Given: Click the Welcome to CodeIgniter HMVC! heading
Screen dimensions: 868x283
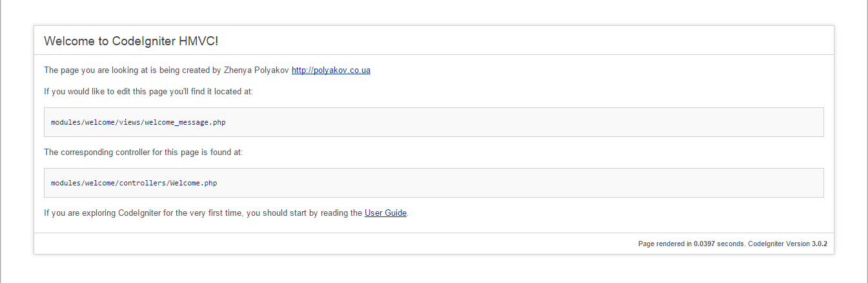Looking at the screenshot, I should pos(131,41).
